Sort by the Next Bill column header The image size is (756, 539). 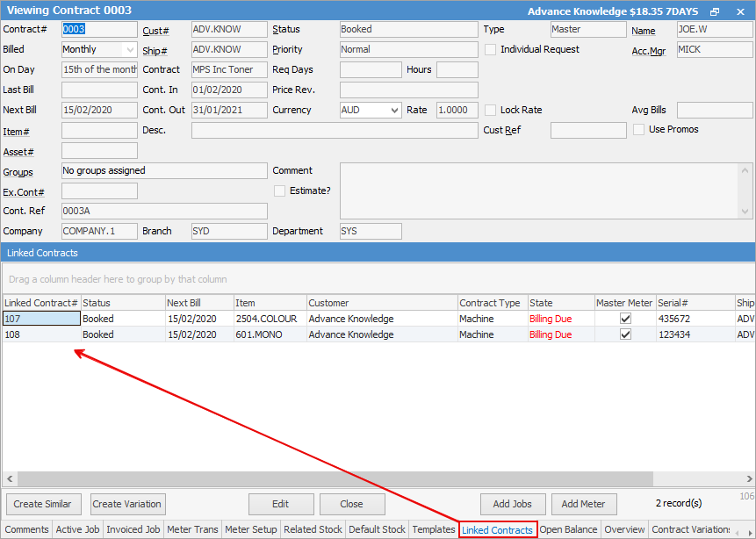point(199,303)
